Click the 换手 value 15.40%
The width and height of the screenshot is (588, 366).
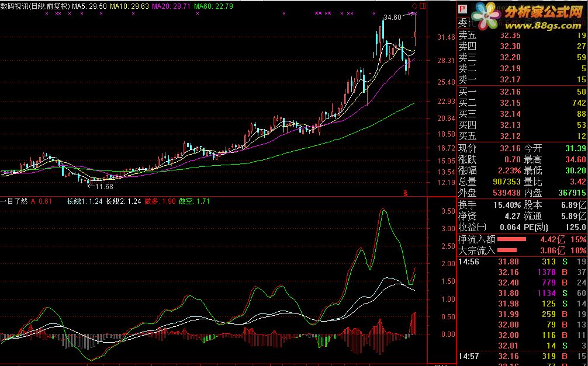point(507,205)
